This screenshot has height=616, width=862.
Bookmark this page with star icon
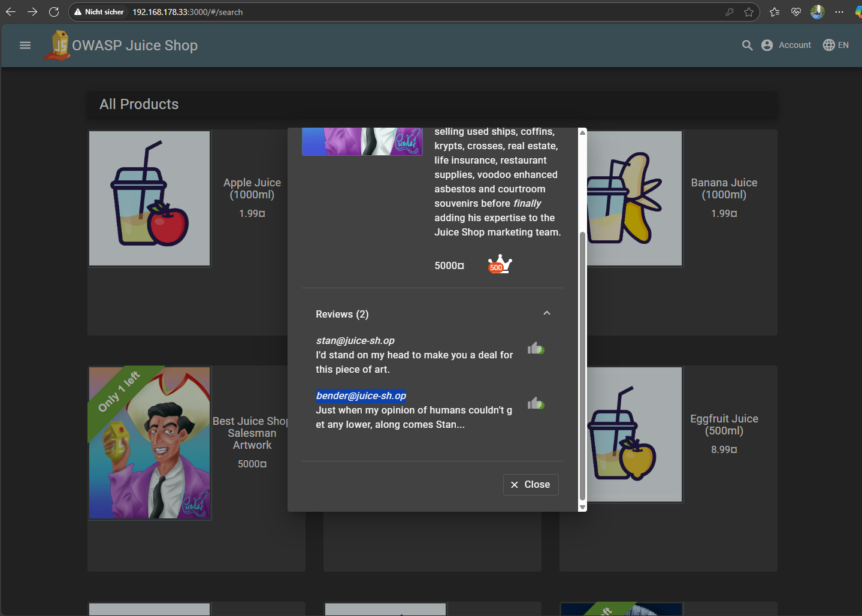click(749, 12)
